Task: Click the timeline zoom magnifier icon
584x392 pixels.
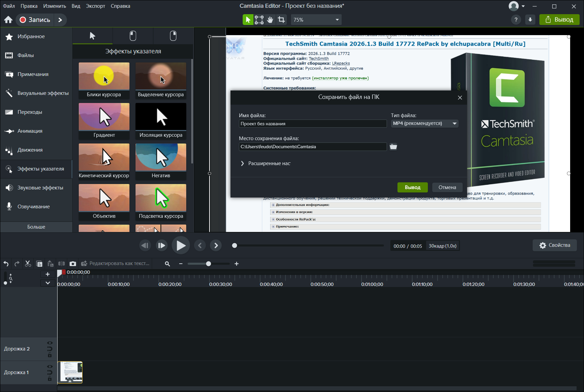Action: (x=167, y=264)
